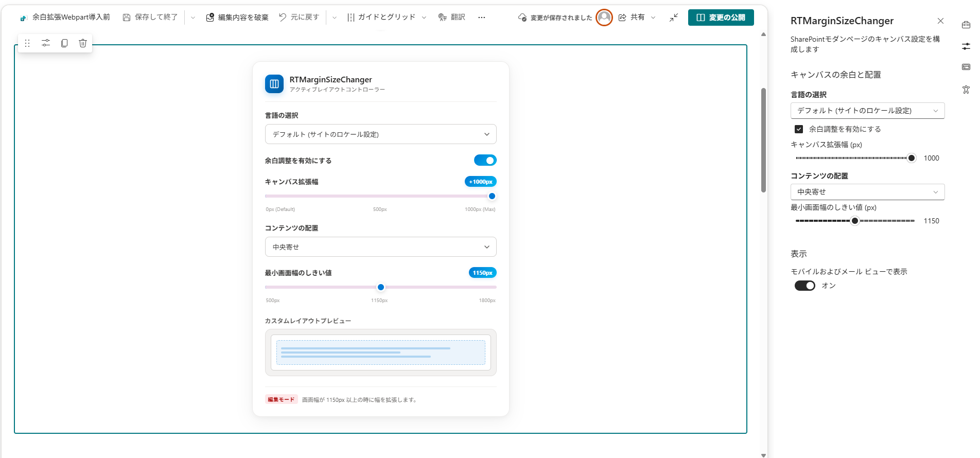The height and width of the screenshot is (458, 980).
Task: Click the share icon
Action: click(x=622, y=17)
